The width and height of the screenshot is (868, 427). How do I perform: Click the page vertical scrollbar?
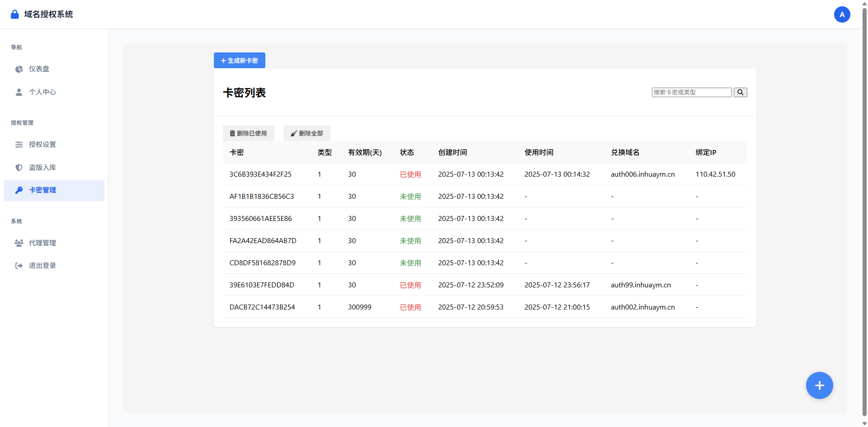pos(864,212)
